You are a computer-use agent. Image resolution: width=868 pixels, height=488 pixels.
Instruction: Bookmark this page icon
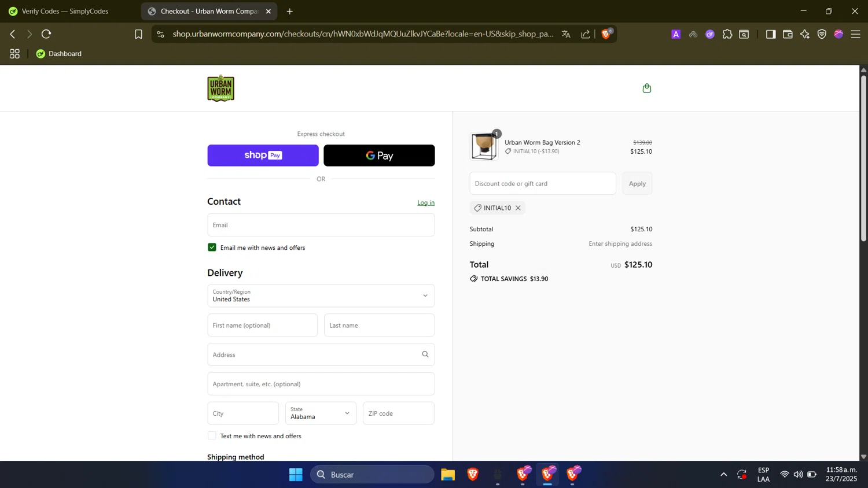pyautogui.click(x=138, y=35)
